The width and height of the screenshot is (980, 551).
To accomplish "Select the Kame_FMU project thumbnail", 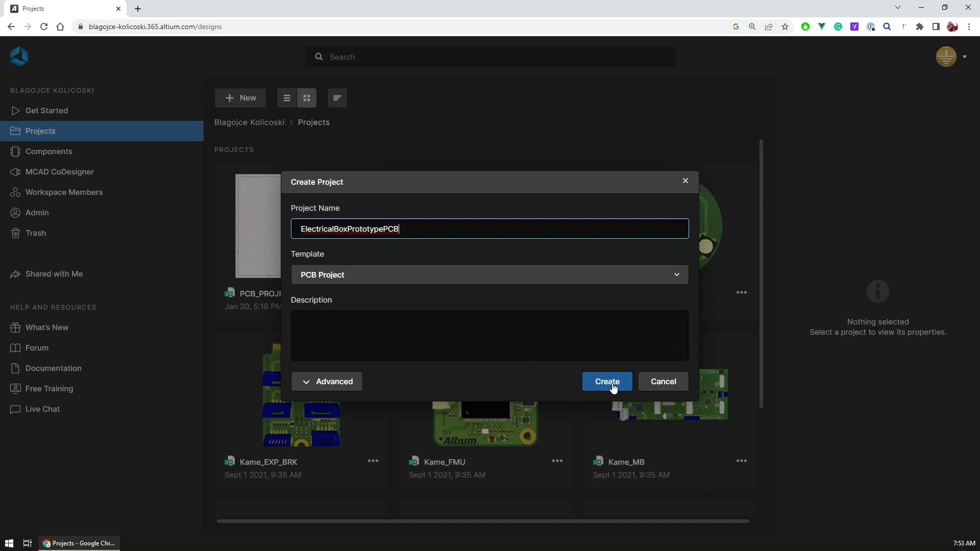I will pyautogui.click(x=485, y=423).
